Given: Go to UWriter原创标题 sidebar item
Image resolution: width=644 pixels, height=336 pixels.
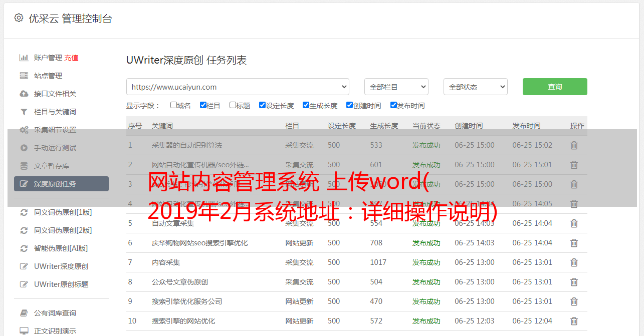Looking at the screenshot, I should point(61,284).
